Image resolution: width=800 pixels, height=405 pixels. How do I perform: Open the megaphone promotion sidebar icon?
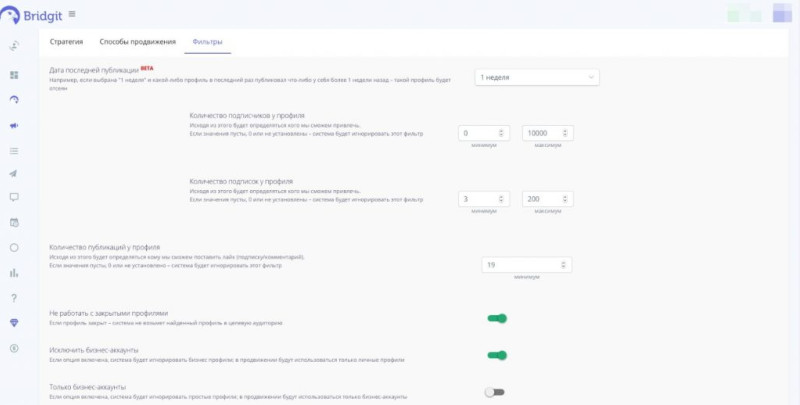click(x=14, y=125)
